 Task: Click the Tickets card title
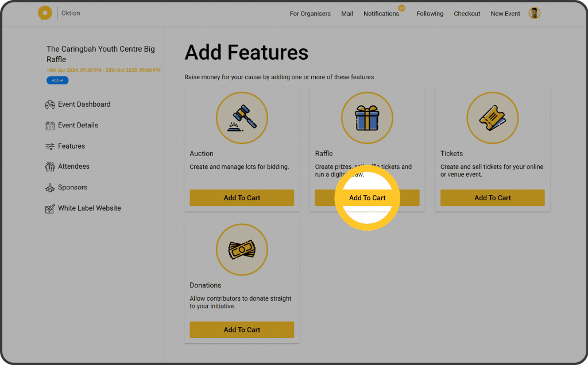point(451,154)
